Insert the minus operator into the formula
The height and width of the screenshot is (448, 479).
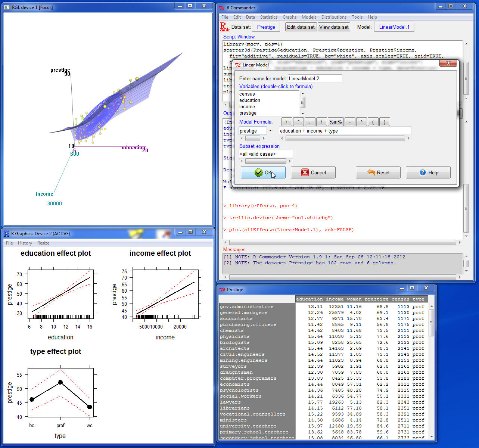click(x=350, y=122)
